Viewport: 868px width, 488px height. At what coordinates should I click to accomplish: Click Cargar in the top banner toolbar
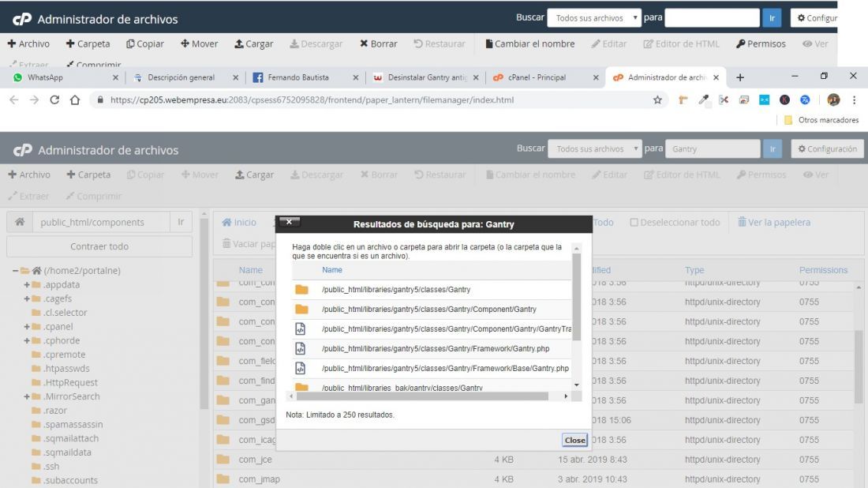coord(253,43)
